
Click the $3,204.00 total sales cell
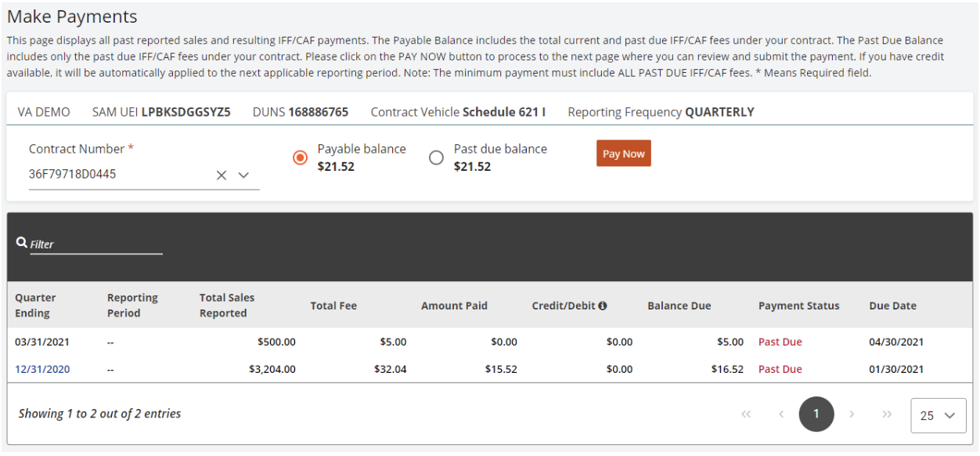[x=272, y=369]
